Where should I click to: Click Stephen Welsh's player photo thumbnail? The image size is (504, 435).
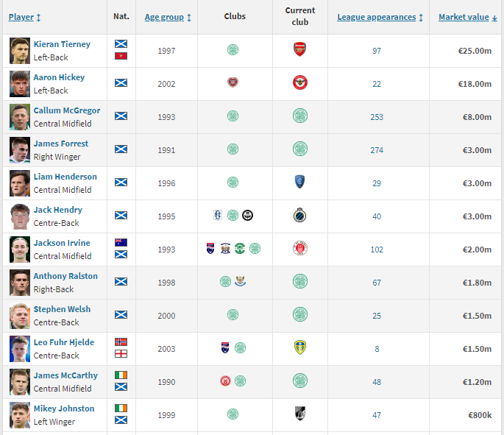20,316
